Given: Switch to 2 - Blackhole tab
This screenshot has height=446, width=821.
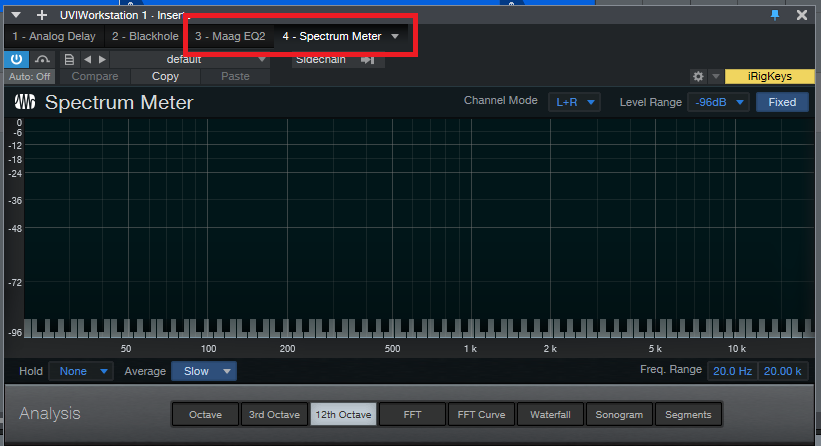Looking at the screenshot, I should click(145, 36).
